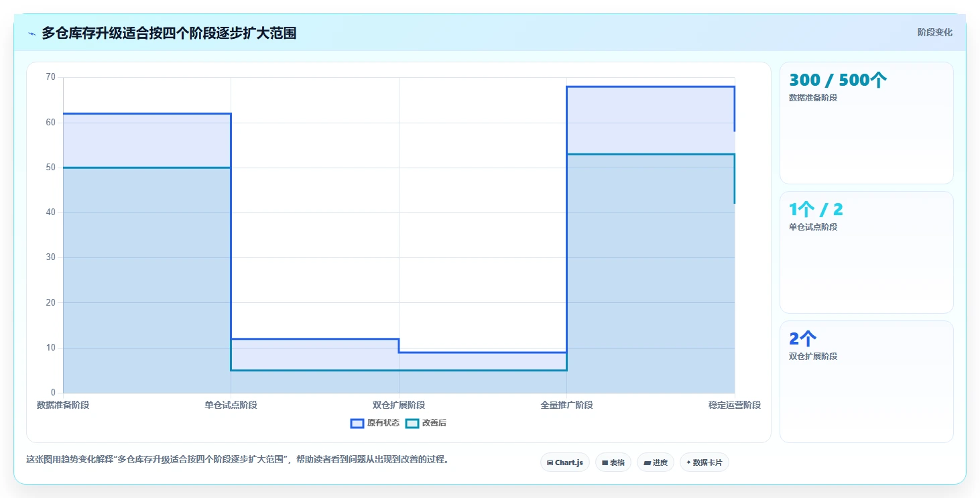This screenshot has height=498, width=980.
Task: Click the 阶段变化 label in the header
Action: tap(934, 33)
